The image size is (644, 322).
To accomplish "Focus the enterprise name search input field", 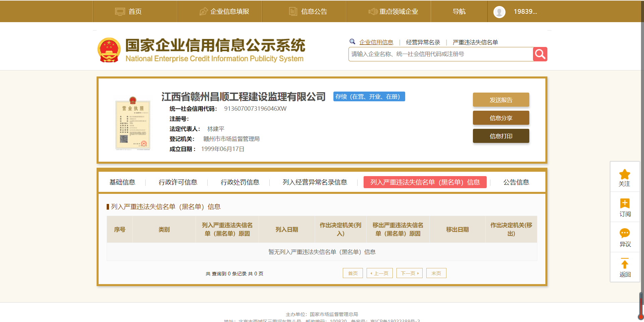I will click(440, 54).
